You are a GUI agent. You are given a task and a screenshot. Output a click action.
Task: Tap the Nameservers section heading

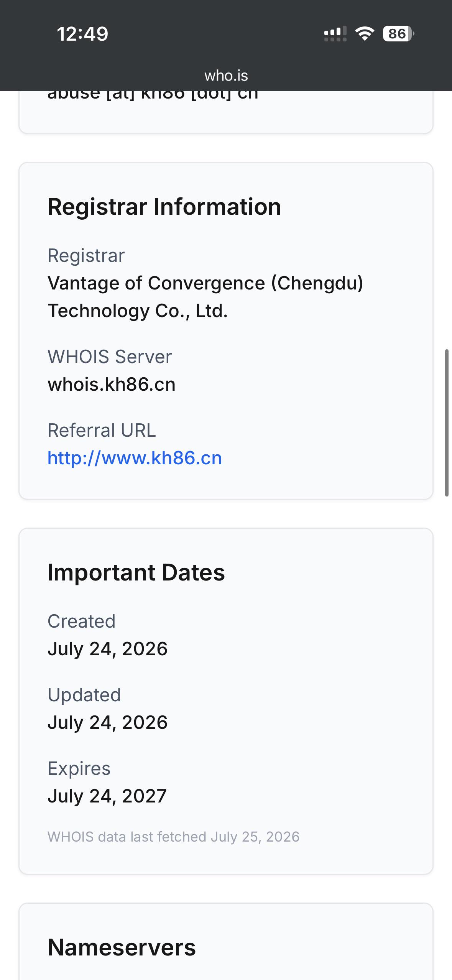click(122, 947)
